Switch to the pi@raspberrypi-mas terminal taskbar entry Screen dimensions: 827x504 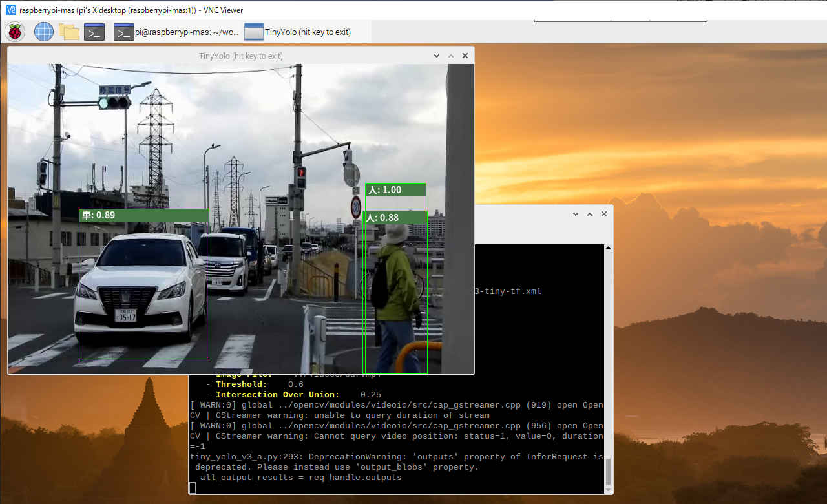click(x=176, y=32)
